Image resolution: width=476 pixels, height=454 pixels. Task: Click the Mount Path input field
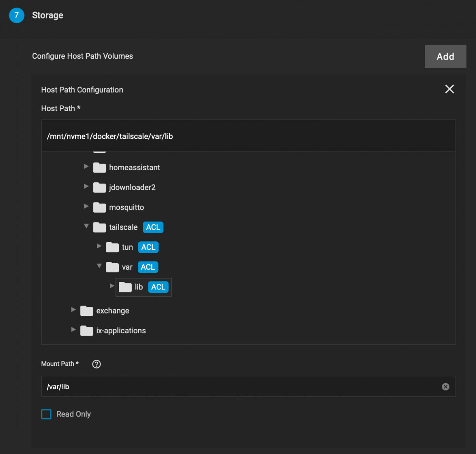click(248, 386)
